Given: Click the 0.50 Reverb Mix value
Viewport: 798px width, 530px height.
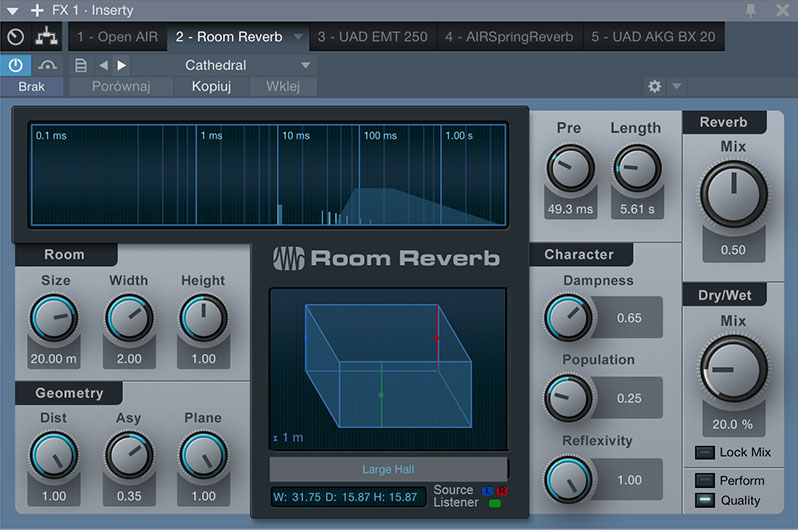Looking at the screenshot, I should [733, 250].
